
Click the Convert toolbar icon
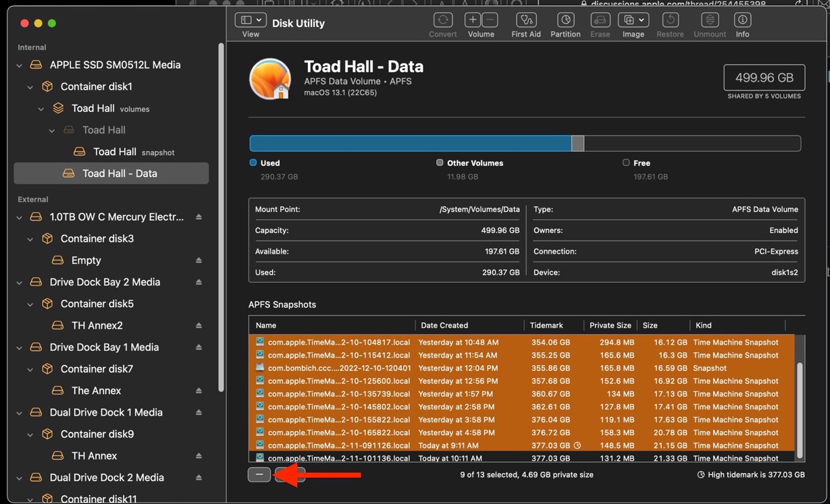coord(442,20)
